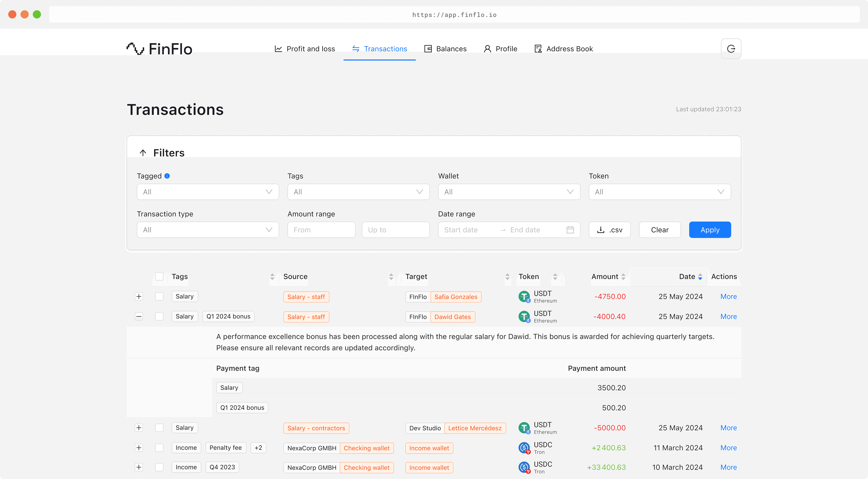The image size is (868, 479).
Task: Click the Salary - contractors source label
Action: (x=316, y=428)
